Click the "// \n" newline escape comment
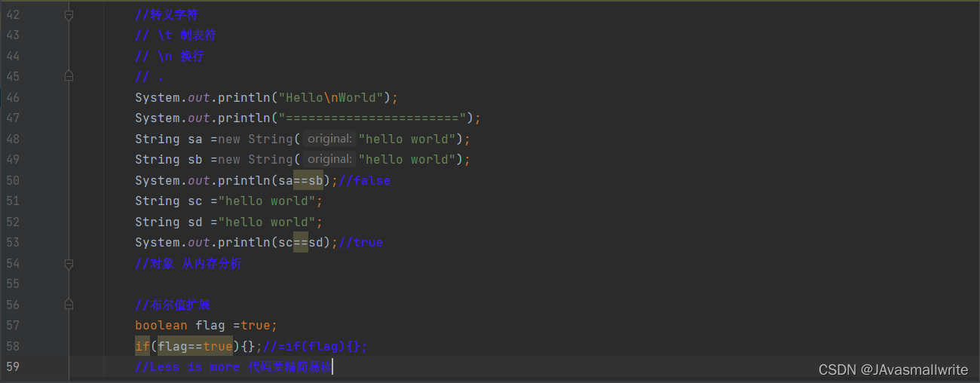Screen dimensions: 980x383 tap(170, 56)
